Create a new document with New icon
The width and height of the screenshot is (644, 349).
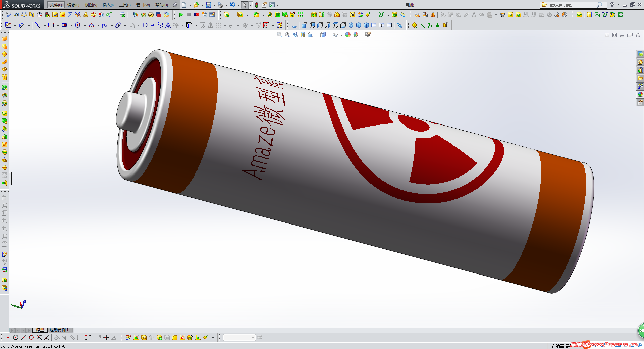(184, 5)
